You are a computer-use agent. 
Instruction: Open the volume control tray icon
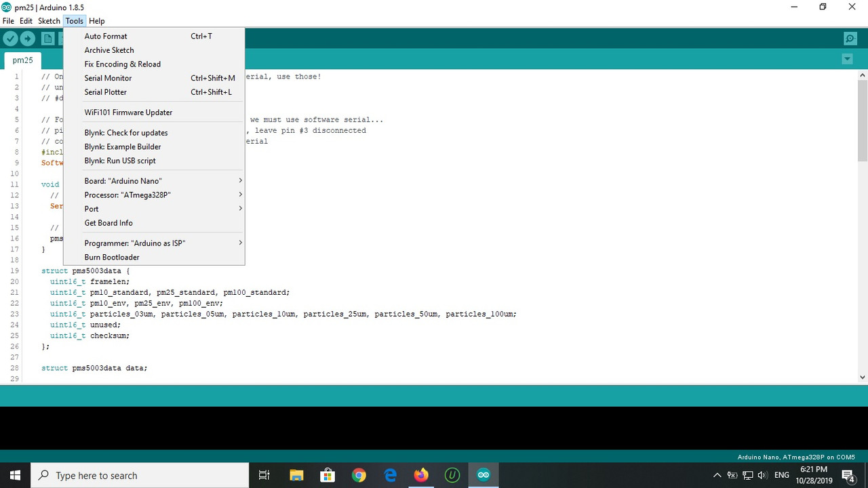(x=762, y=475)
